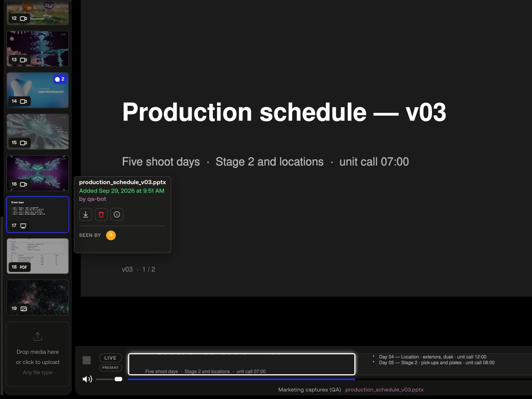Click 'v03 · 1 / 2' slide counter
This screenshot has height=399, width=532.
138,269
